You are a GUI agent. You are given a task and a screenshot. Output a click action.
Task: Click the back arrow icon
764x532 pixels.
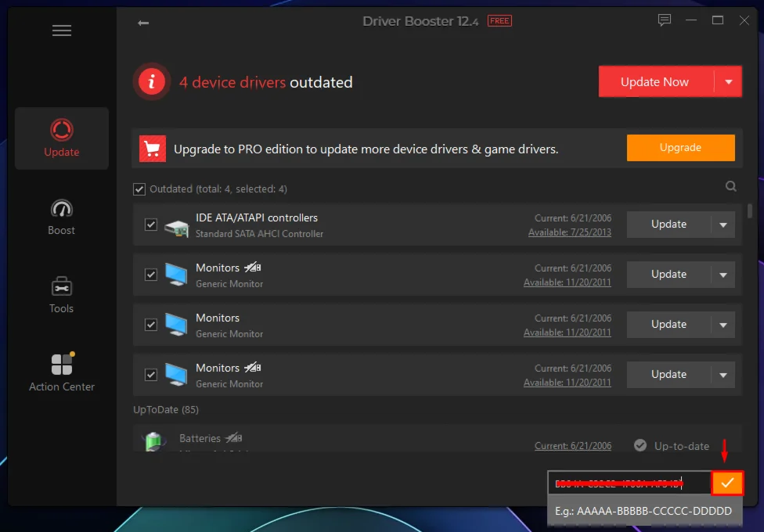(x=143, y=23)
